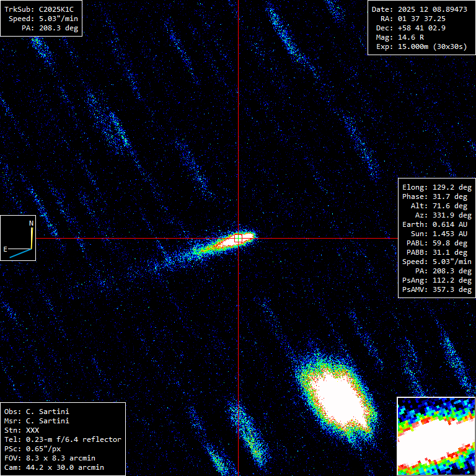The image size is (476, 476).
Task: Select the Phase 31.7 deg entry
Action: pos(436,196)
